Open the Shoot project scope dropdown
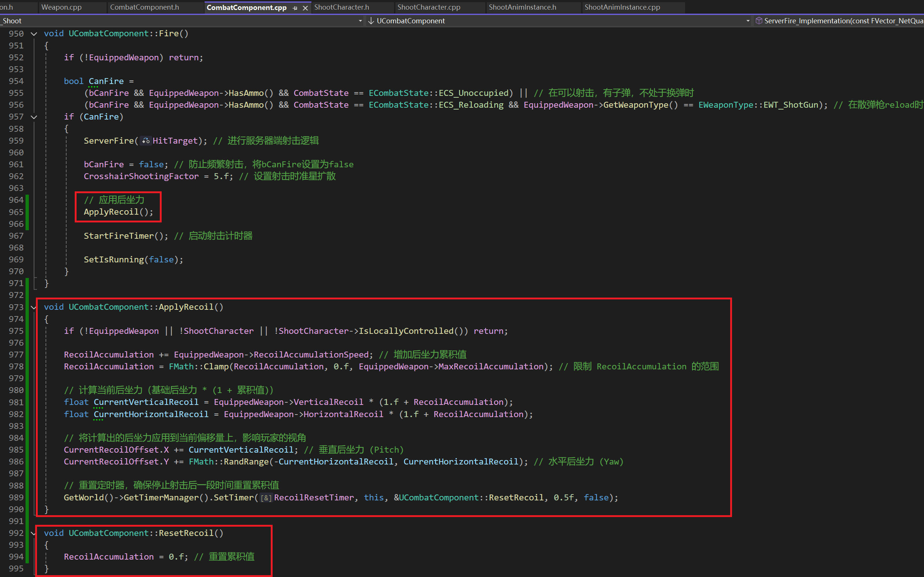Viewport: 924px width, 577px height. pyautogui.click(x=360, y=21)
